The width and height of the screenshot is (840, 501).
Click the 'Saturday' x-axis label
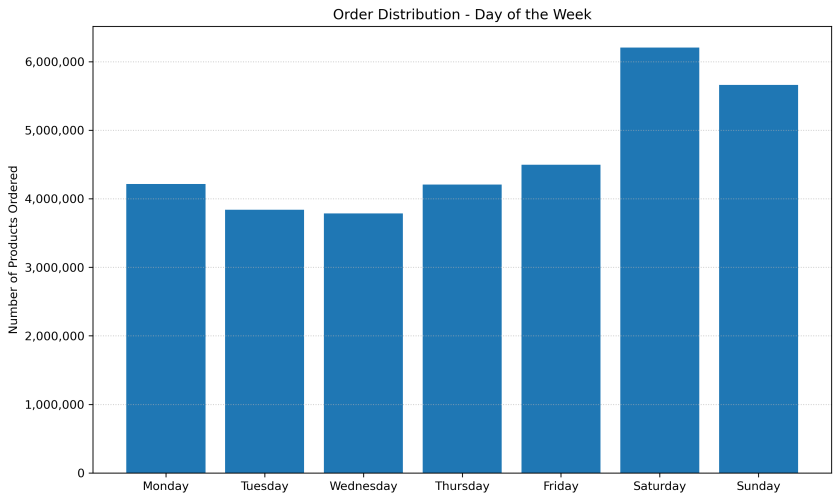659,487
